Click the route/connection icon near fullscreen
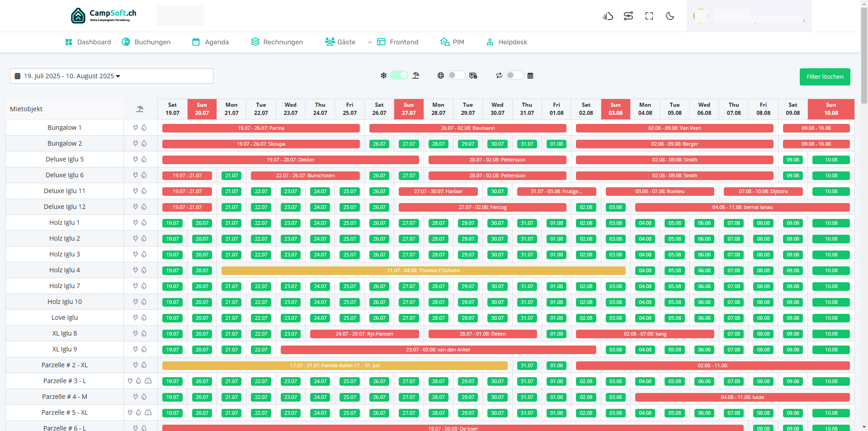This screenshot has width=868, height=431. [628, 16]
